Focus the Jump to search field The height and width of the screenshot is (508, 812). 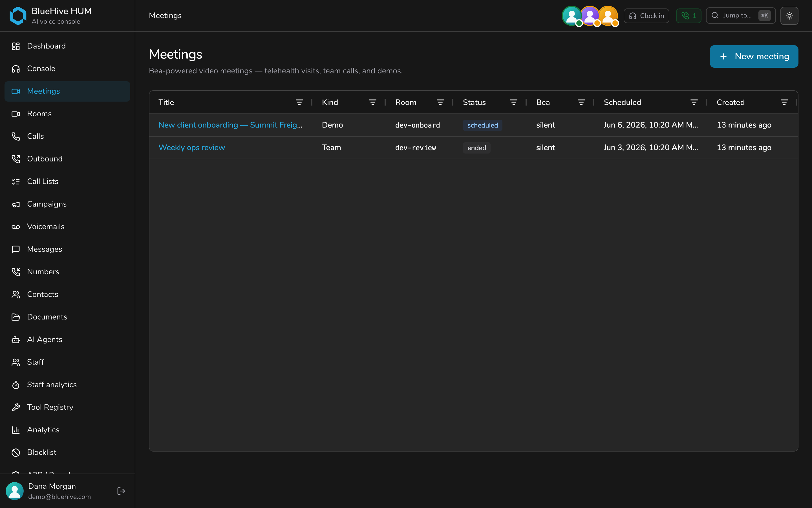(x=741, y=16)
